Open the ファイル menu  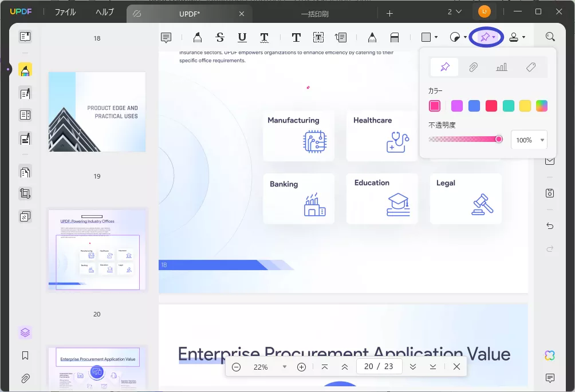[x=65, y=12]
